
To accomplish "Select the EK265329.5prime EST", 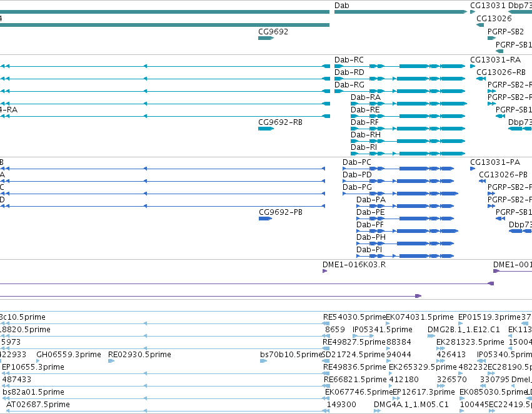I will click(x=391, y=373).
